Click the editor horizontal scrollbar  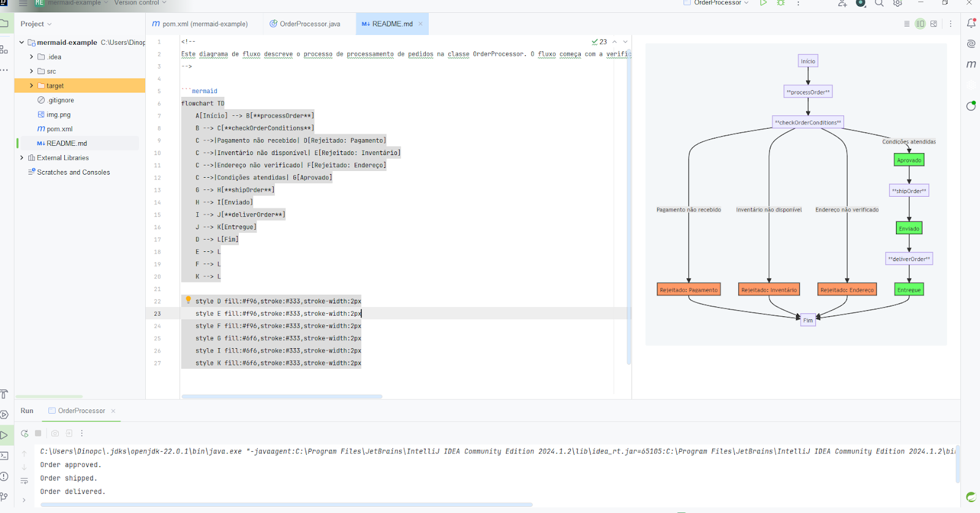pos(282,397)
